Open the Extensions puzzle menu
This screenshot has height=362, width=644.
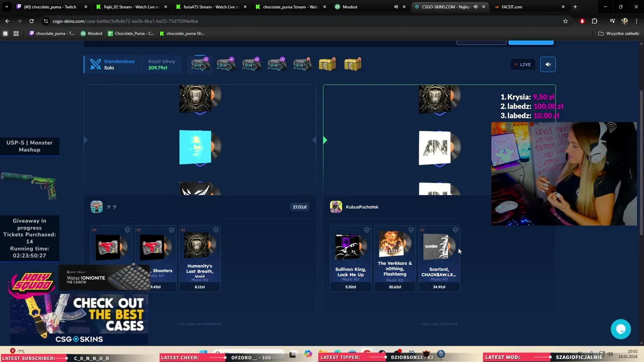595,21
